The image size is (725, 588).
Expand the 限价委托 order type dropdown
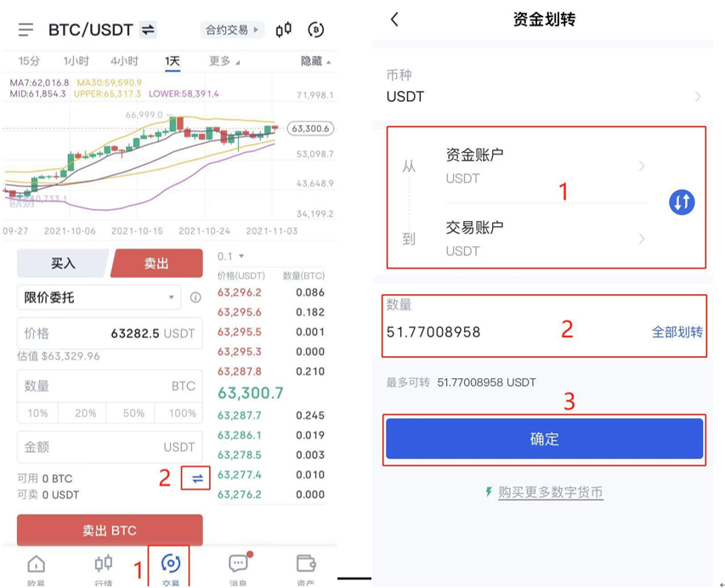pos(99,297)
